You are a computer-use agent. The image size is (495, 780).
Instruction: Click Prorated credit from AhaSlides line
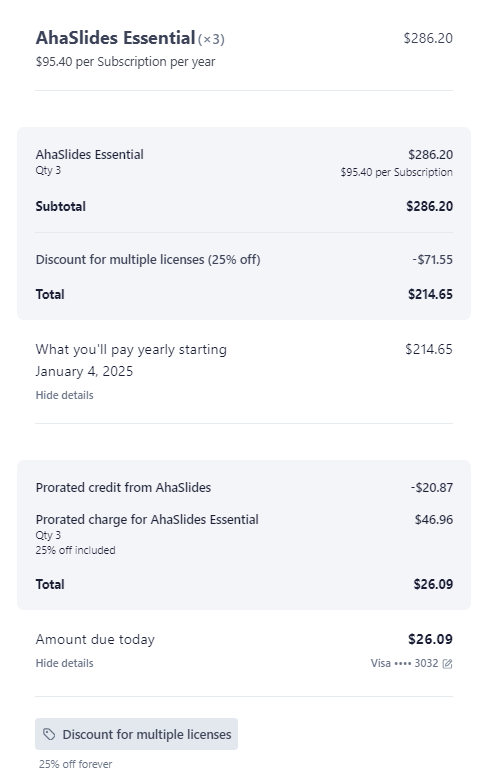click(123, 488)
